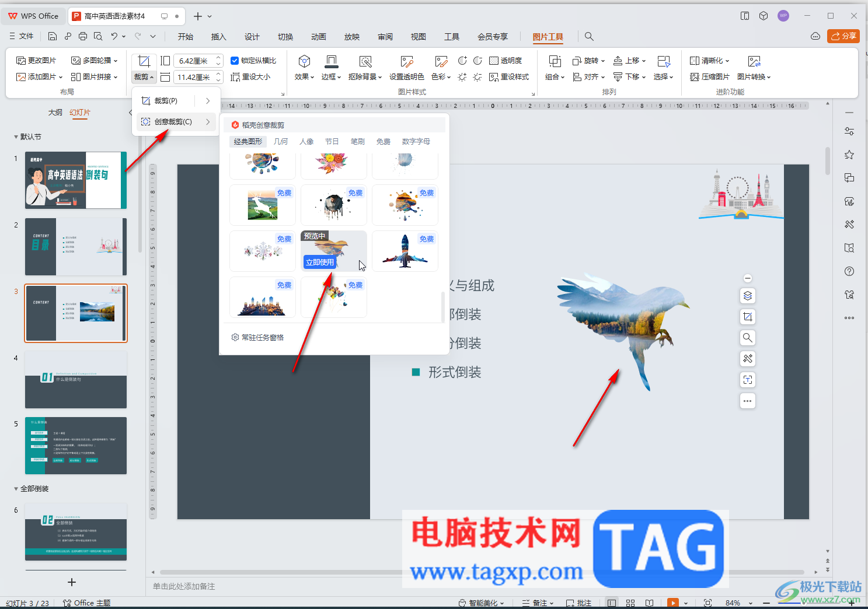Click Bring Forward (上移)
This screenshot has height=609, width=868.
(x=629, y=61)
